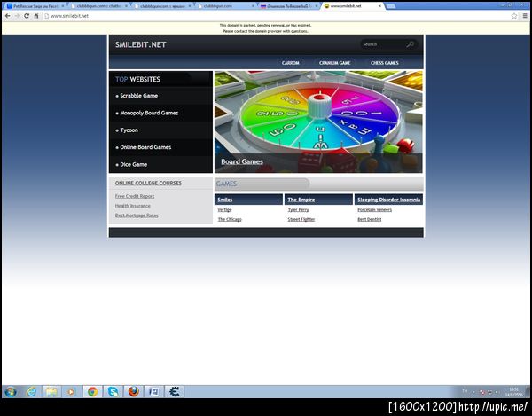Click the SMILEBIT.NET site title
This screenshot has width=532, height=416.
pos(140,44)
